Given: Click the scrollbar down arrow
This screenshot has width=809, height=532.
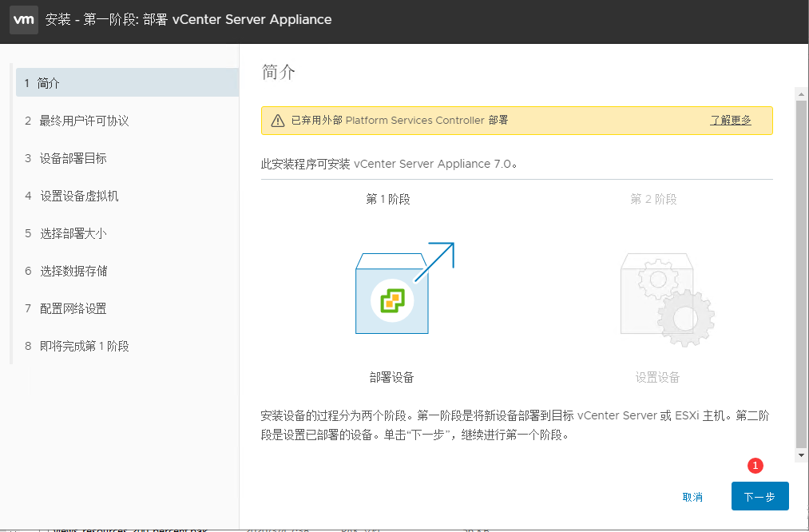Looking at the screenshot, I should point(801,455).
